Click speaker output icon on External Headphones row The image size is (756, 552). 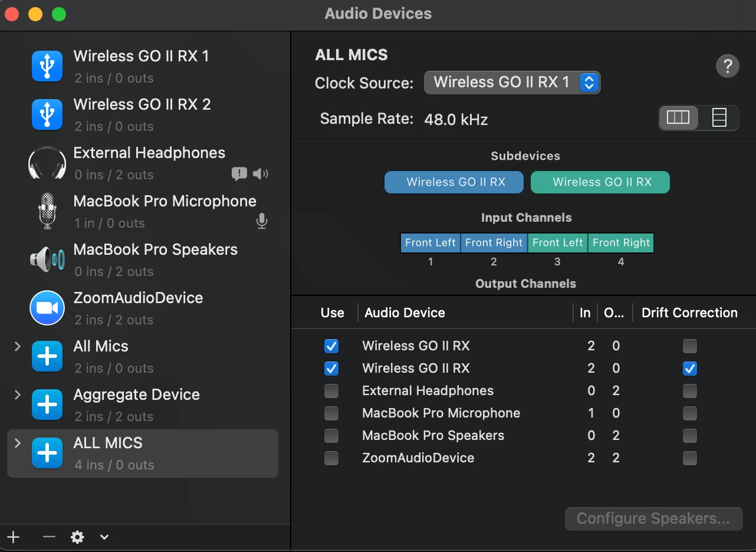pyautogui.click(x=260, y=173)
